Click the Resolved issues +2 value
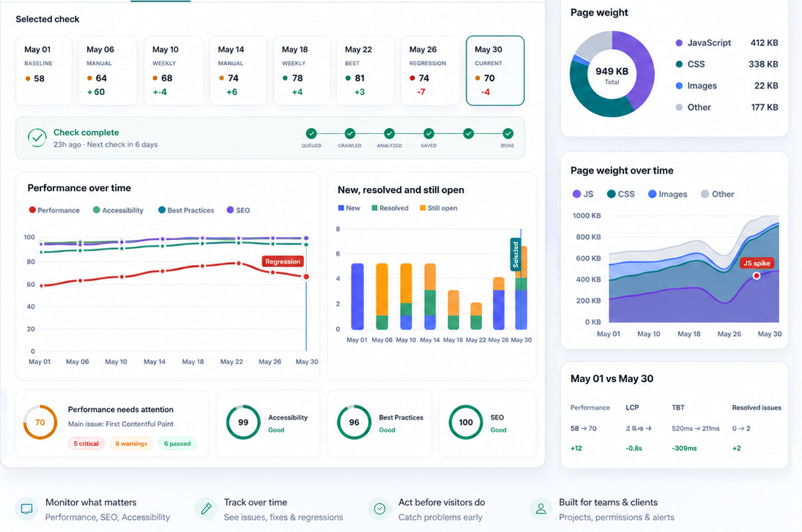 coord(737,448)
